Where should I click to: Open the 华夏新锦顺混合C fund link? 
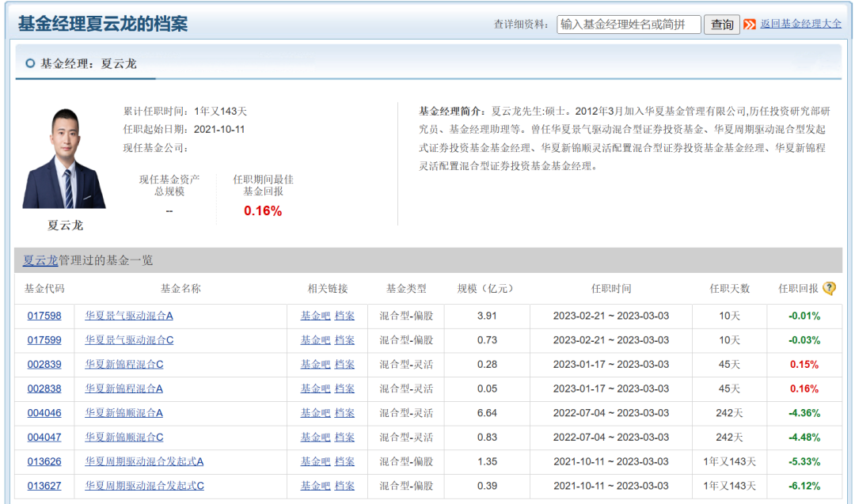(x=123, y=437)
